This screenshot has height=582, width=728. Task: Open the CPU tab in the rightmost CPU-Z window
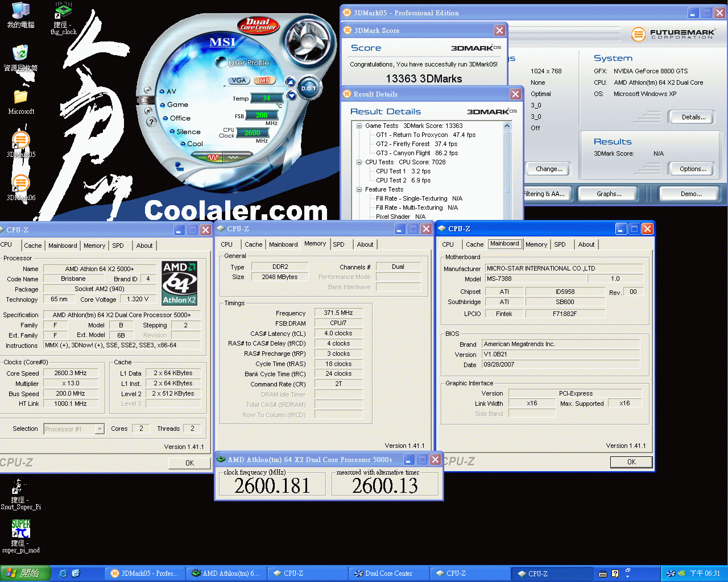tap(448, 244)
